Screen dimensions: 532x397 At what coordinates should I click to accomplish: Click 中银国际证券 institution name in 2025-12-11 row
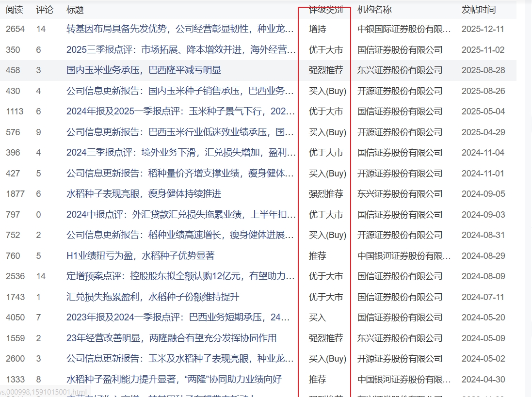pos(404,29)
